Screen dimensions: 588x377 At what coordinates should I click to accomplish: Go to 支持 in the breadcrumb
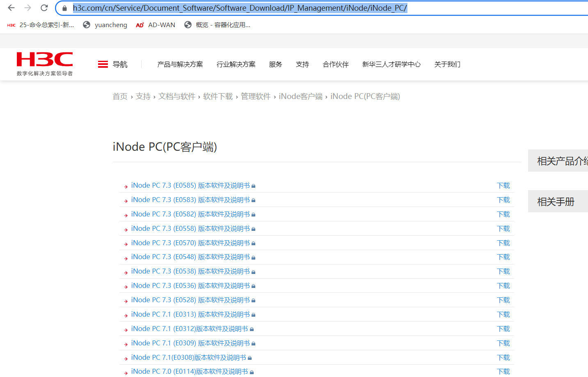[x=143, y=97]
